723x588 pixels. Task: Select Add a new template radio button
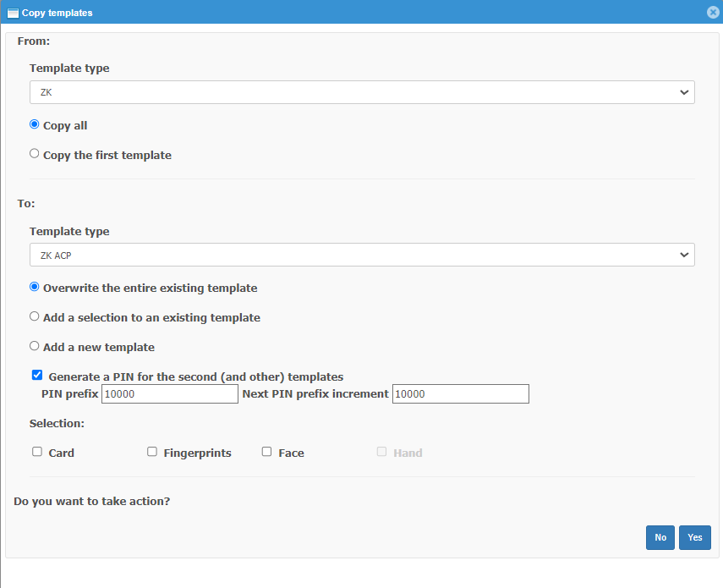coord(34,346)
